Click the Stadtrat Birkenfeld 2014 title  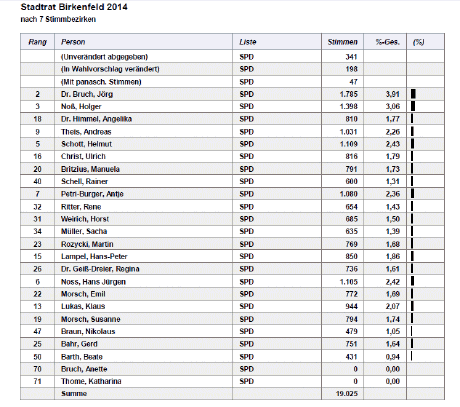(x=74, y=7)
